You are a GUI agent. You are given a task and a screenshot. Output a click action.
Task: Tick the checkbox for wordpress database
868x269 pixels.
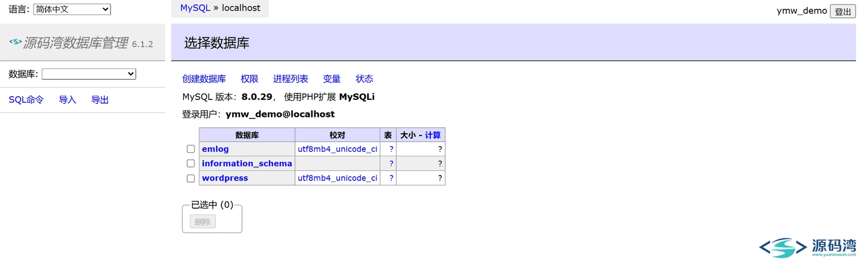click(x=190, y=178)
